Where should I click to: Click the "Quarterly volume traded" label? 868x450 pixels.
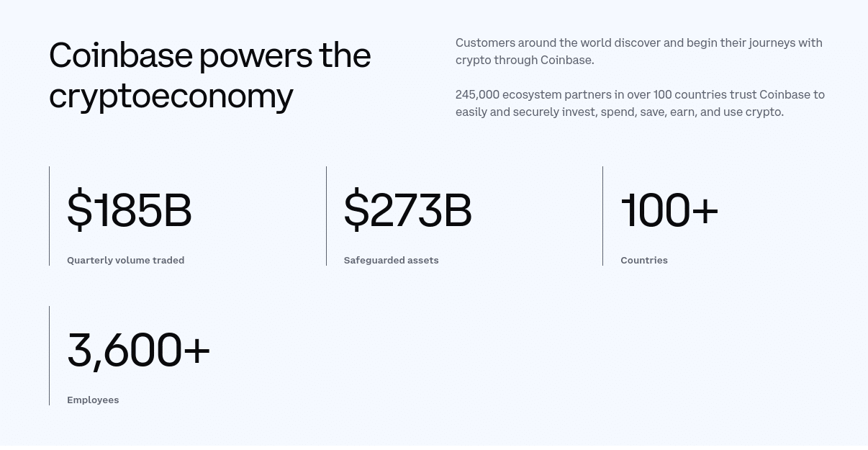coord(125,260)
